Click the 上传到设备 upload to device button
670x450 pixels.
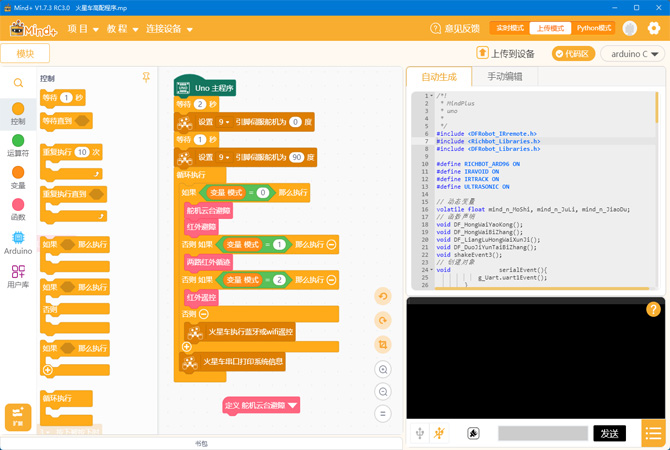coord(506,54)
